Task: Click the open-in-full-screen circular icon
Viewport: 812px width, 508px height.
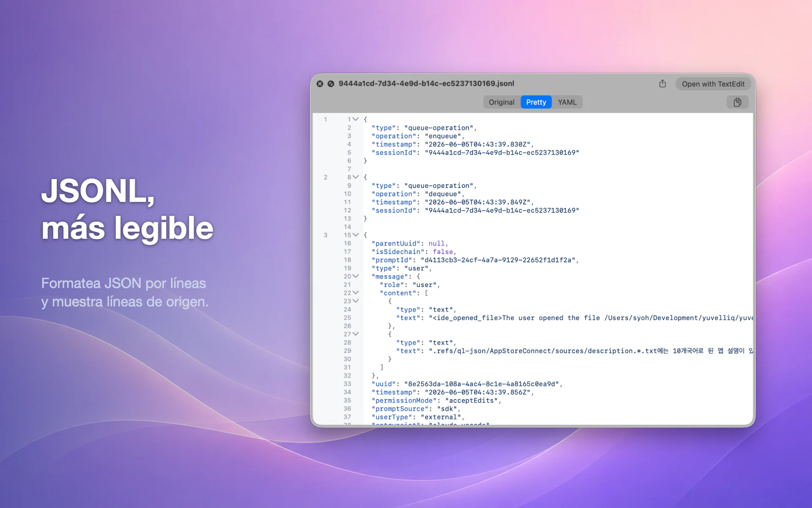Action: [331, 84]
